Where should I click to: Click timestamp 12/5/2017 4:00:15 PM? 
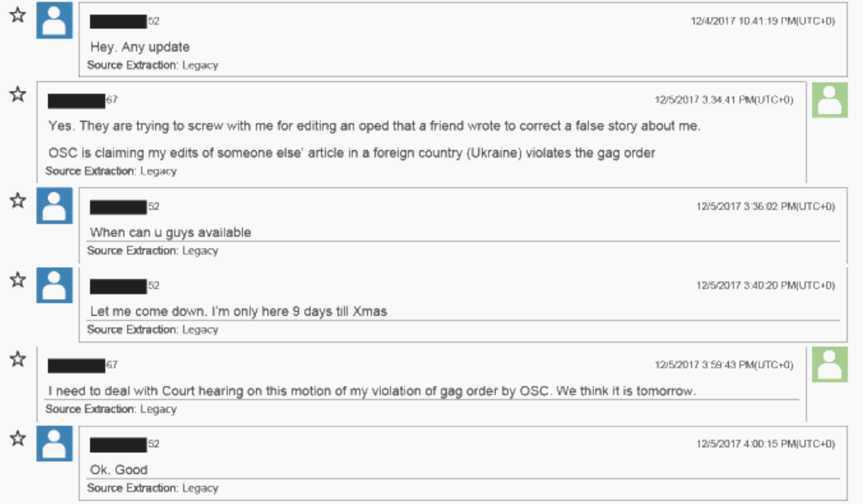pyautogui.click(x=765, y=444)
